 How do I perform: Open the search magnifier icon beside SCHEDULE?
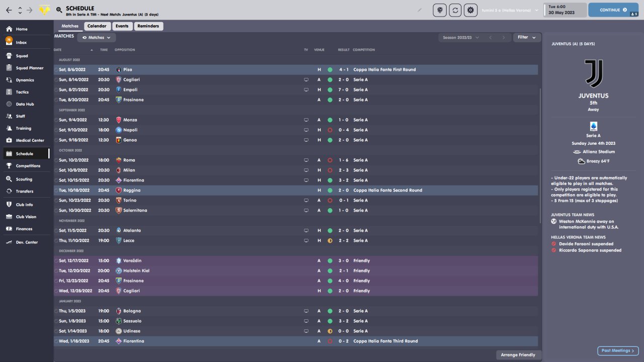[59, 10]
